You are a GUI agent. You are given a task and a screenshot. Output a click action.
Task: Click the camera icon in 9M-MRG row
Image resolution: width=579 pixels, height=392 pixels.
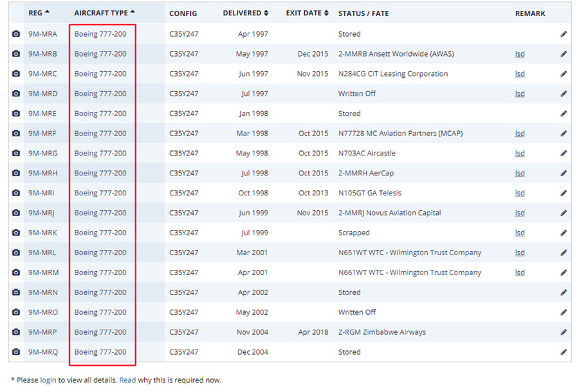click(x=16, y=153)
